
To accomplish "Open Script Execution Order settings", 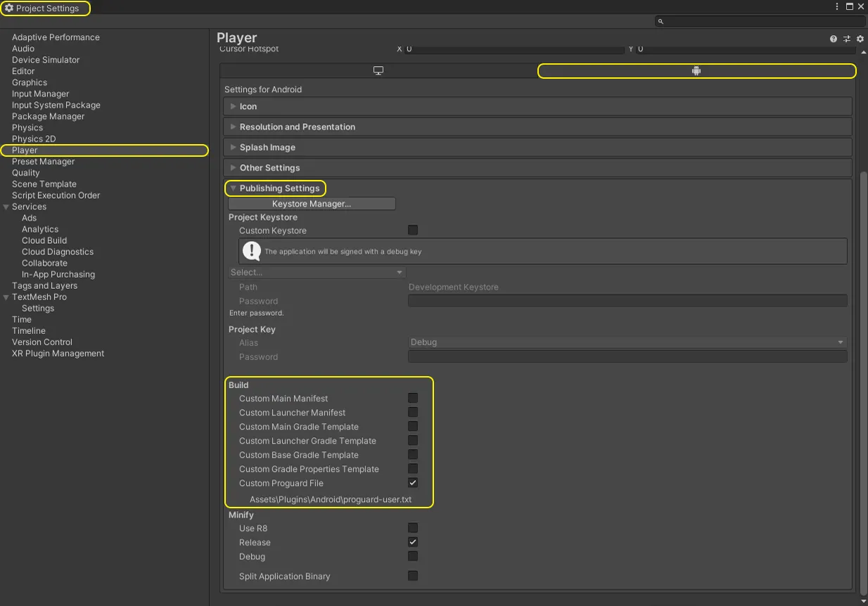I will coord(56,195).
